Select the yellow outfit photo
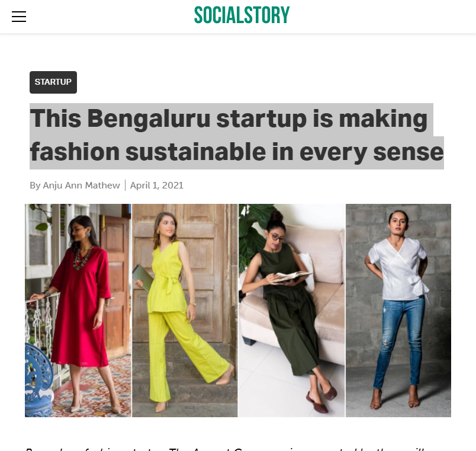 (184, 310)
